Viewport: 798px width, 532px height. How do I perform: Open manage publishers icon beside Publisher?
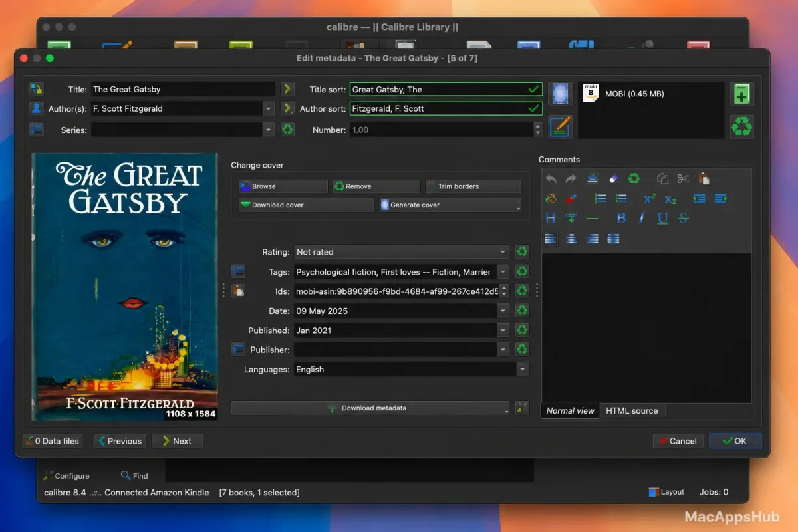(x=238, y=349)
